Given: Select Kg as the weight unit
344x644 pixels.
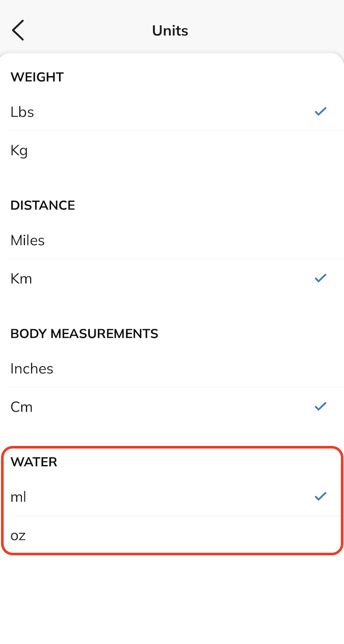Looking at the screenshot, I should pos(19,151).
